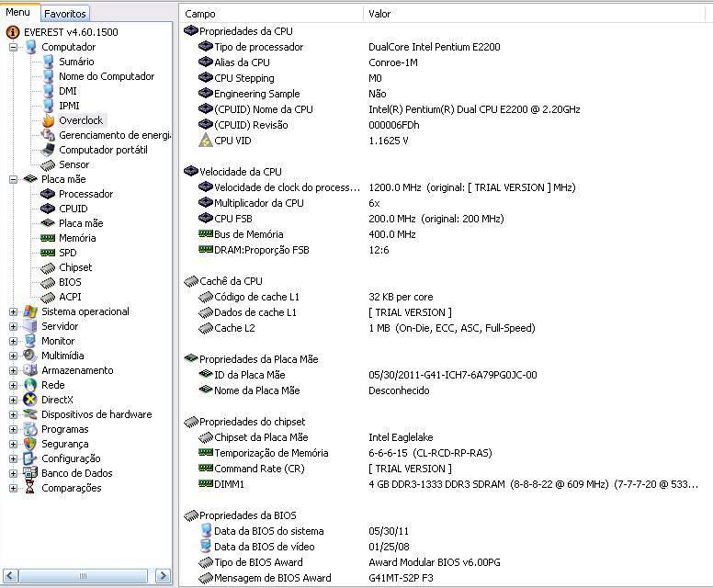Viewport: 713px width, 588px height.
Task: Click the Multimídia speaker icon
Action: coord(30,356)
